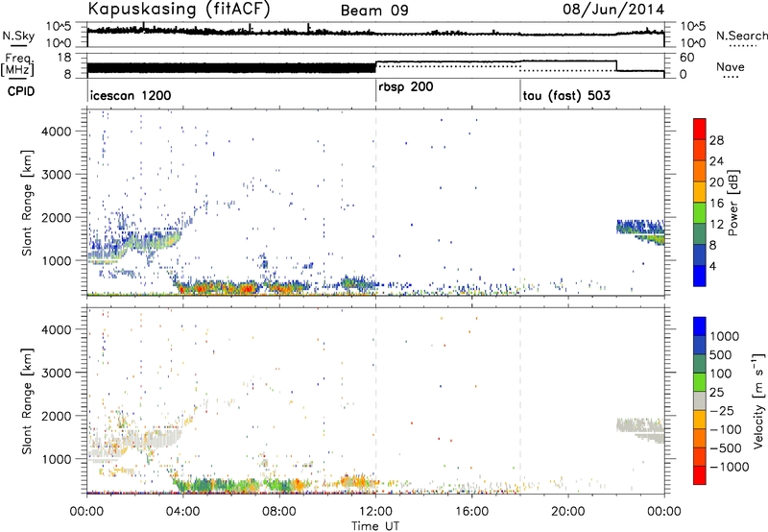Viewport: 768px width, 532px height.
Task: Click the '16' tick on the Power scale
Action: pyautogui.click(x=716, y=203)
